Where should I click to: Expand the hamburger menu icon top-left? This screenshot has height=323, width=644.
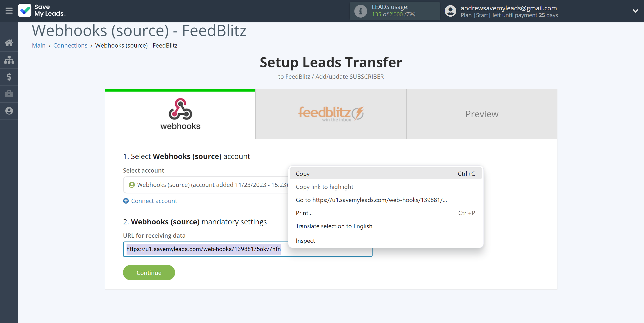pos(9,10)
